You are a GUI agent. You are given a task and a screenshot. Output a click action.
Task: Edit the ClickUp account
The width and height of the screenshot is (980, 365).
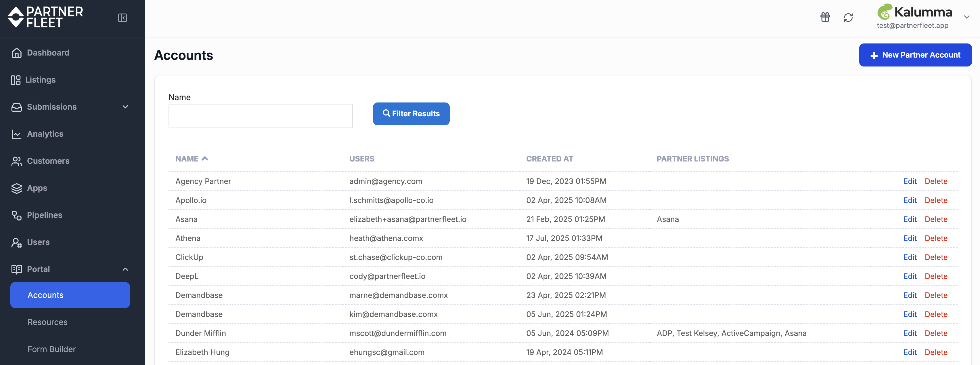click(x=910, y=258)
